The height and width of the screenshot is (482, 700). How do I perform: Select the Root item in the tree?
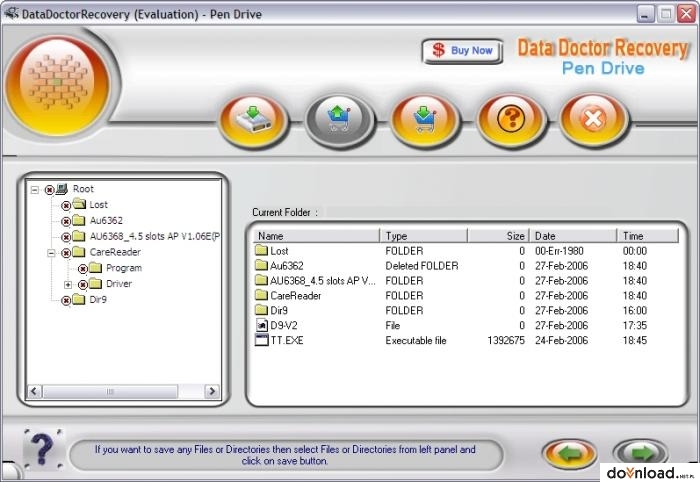83,189
